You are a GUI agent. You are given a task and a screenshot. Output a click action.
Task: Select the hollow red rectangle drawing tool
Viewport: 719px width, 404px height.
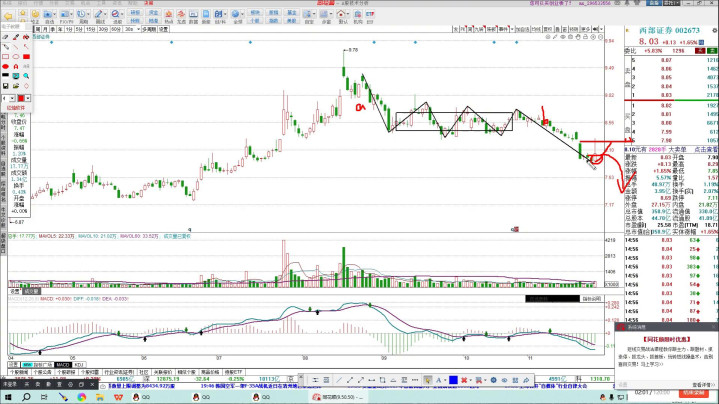[x=5, y=57]
